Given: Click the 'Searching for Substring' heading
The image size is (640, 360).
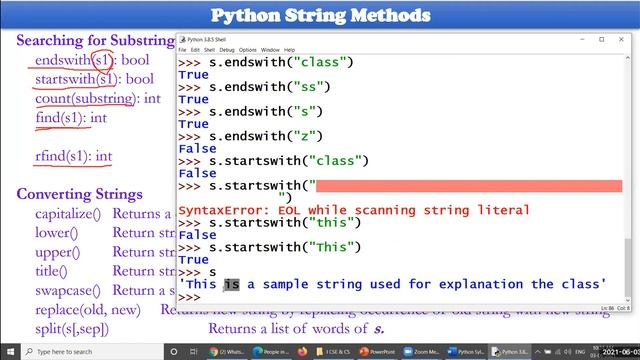Looking at the screenshot, I should pyautogui.click(x=96, y=40).
